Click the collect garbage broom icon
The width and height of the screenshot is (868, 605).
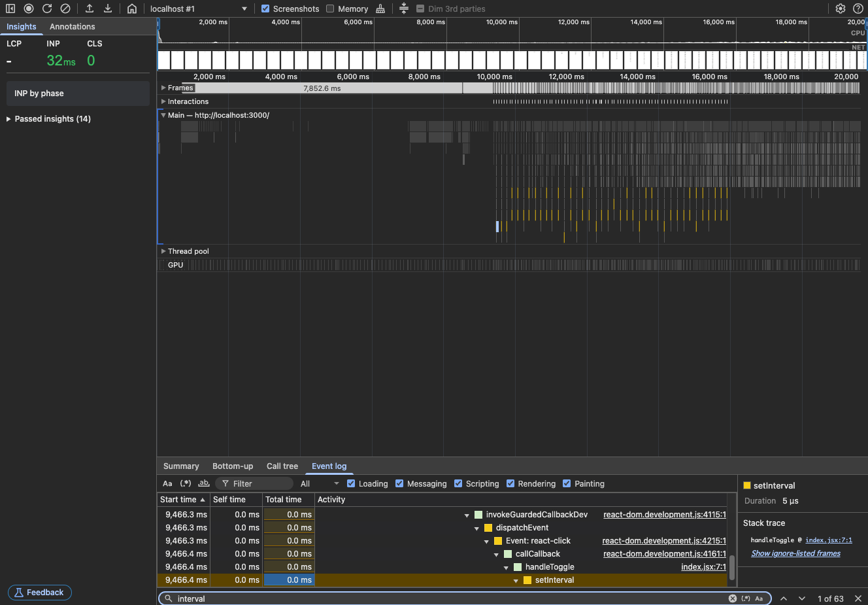pos(380,9)
